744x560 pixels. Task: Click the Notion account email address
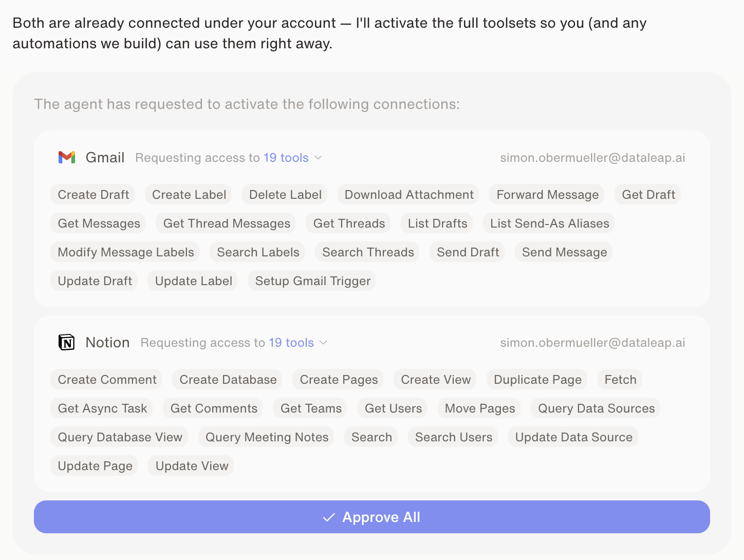(592, 343)
